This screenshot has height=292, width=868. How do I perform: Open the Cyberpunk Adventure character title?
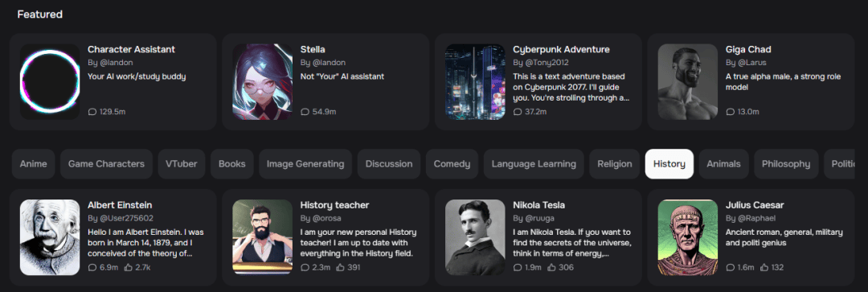[x=561, y=49]
